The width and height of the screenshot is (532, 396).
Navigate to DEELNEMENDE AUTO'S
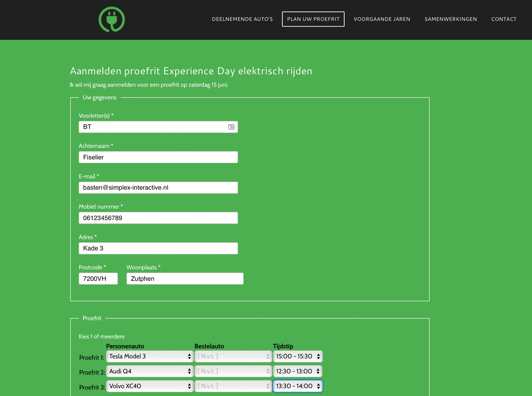(x=242, y=19)
